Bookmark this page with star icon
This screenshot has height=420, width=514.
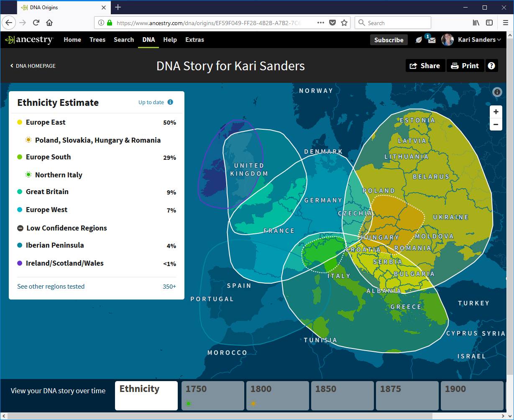click(x=344, y=23)
